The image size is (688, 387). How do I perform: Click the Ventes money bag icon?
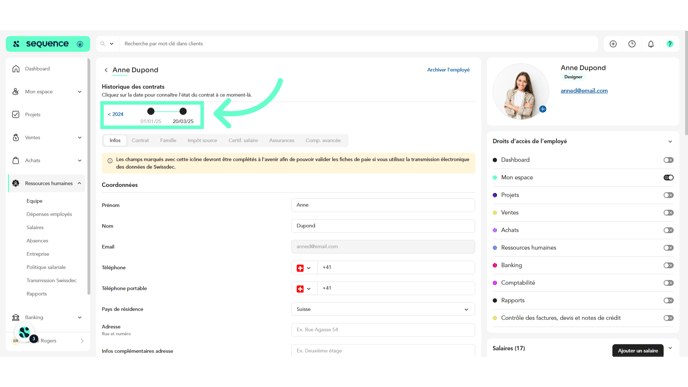pos(16,137)
